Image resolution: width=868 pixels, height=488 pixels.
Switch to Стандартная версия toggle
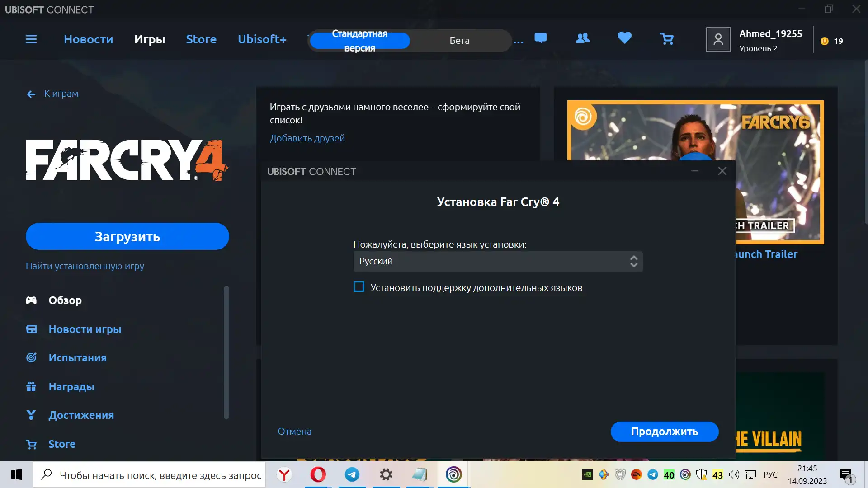360,41
